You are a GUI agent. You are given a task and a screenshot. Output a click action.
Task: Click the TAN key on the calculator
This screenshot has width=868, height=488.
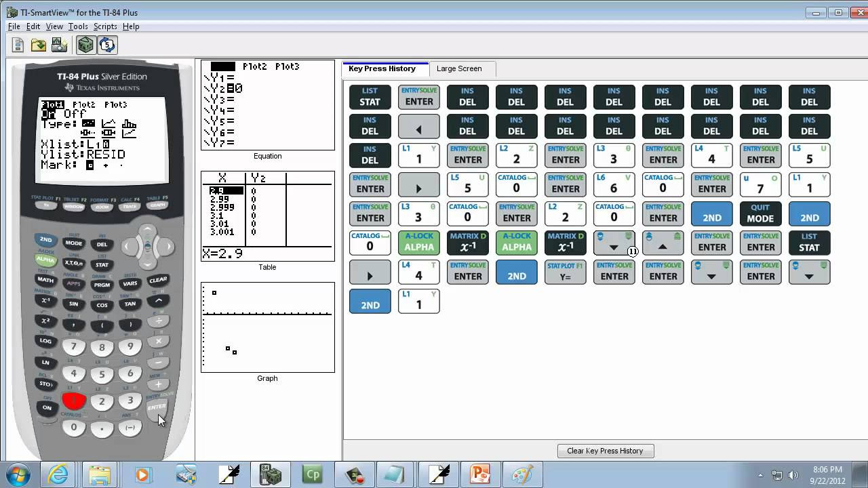tap(130, 304)
